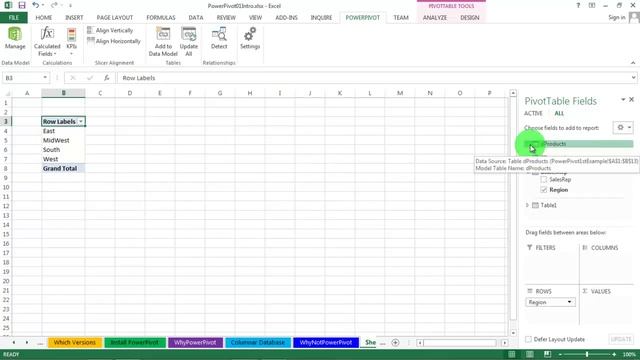Open Excel Help question mark
Image resolution: width=640 pixels, height=360 pixels.
[x=578, y=5]
